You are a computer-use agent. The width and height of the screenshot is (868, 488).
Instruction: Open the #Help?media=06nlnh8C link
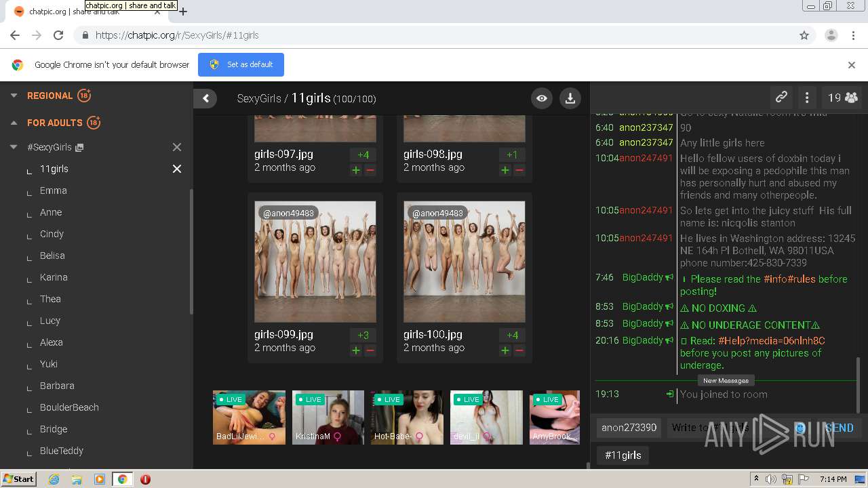771,341
